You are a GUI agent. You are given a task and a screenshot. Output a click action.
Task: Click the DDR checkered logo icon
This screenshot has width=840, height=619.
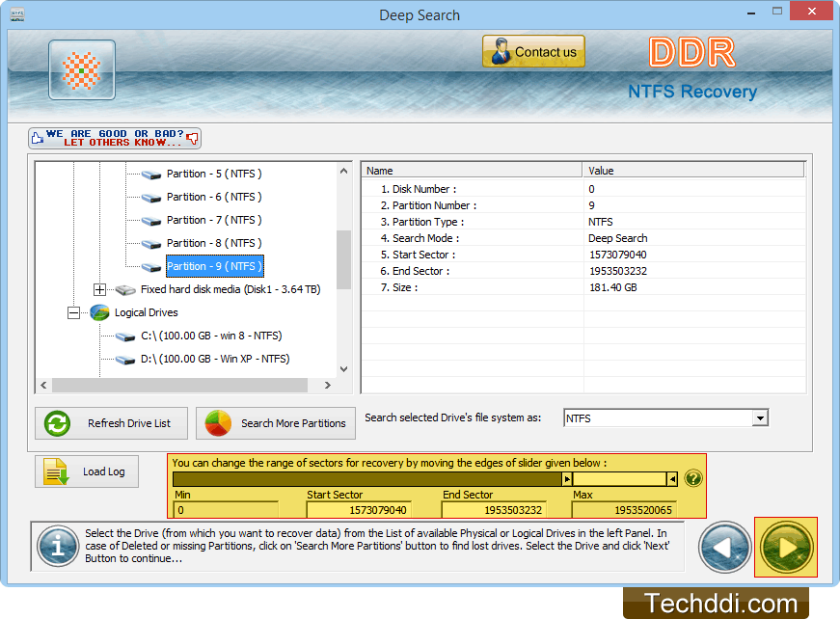(82, 70)
